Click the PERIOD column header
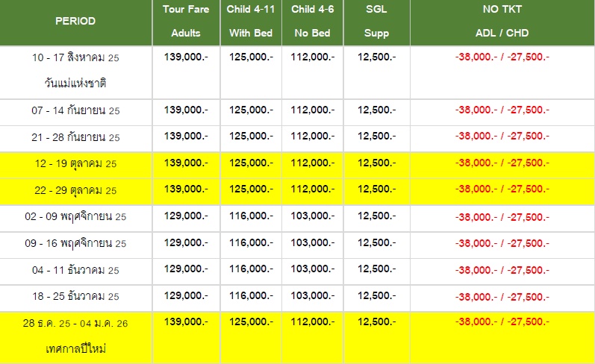The height and width of the screenshot is (364, 595). pyautogui.click(x=75, y=21)
